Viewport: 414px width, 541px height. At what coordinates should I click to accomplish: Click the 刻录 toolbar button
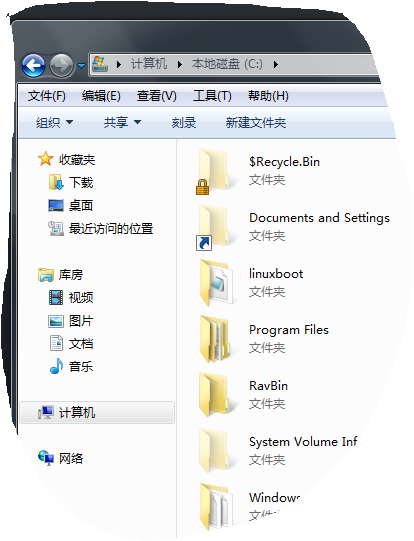(184, 122)
